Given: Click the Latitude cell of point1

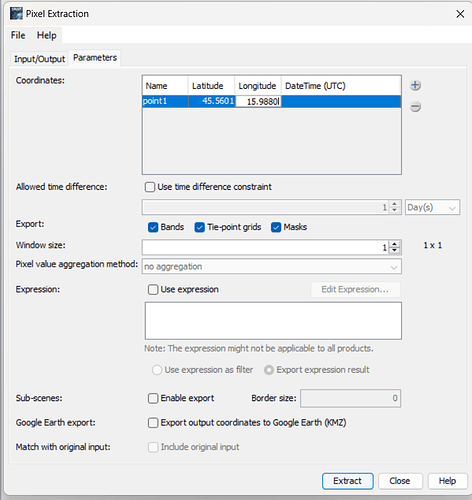Looking at the screenshot, I should [x=212, y=101].
